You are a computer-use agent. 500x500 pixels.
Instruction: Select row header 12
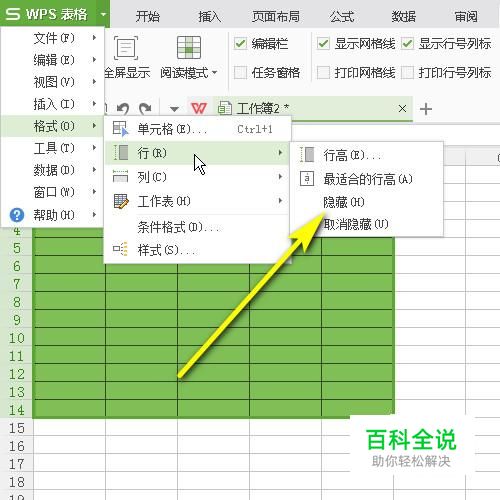coord(17,374)
